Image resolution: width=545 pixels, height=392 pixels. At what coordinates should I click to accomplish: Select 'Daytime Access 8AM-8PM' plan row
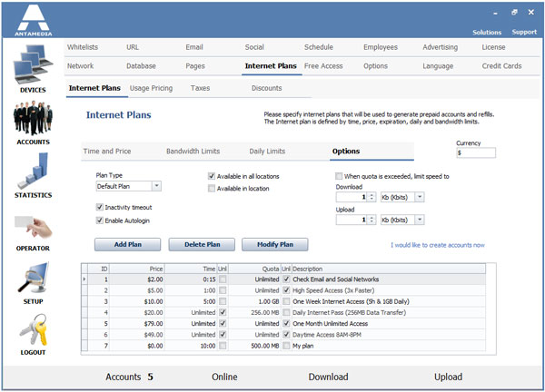[283, 335]
